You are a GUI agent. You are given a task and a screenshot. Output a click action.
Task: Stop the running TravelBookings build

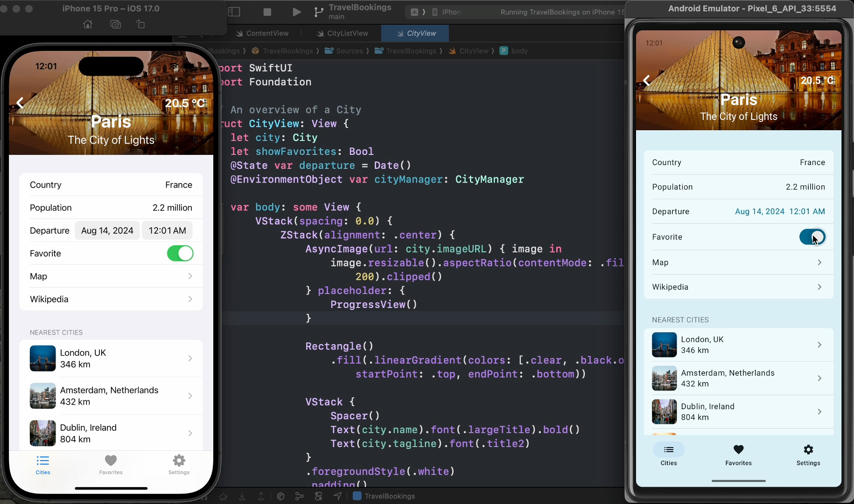(x=267, y=12)
